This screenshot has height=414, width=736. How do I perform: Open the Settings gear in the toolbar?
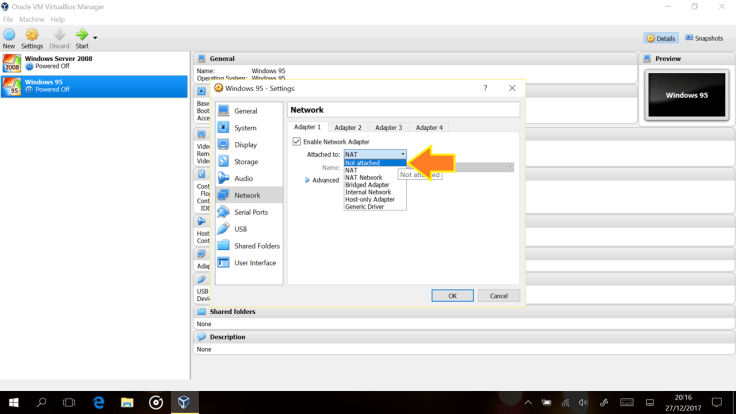tap(32, 36)
